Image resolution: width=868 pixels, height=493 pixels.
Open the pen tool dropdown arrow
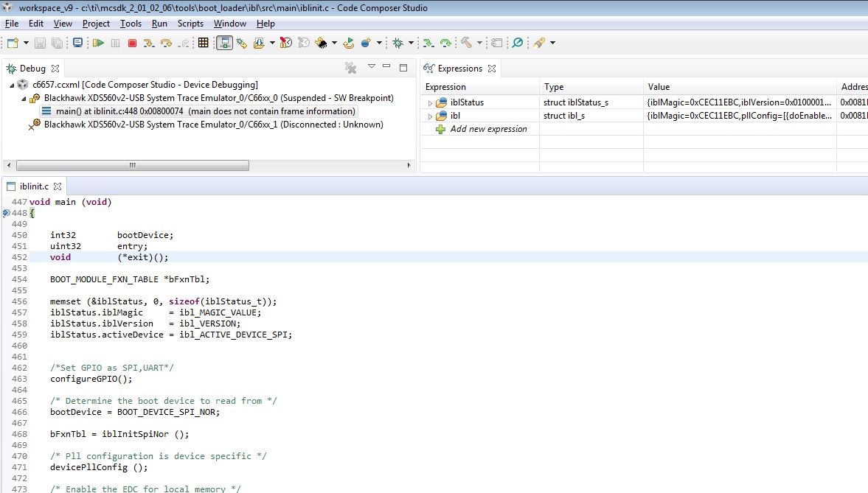tap(552, 43)
